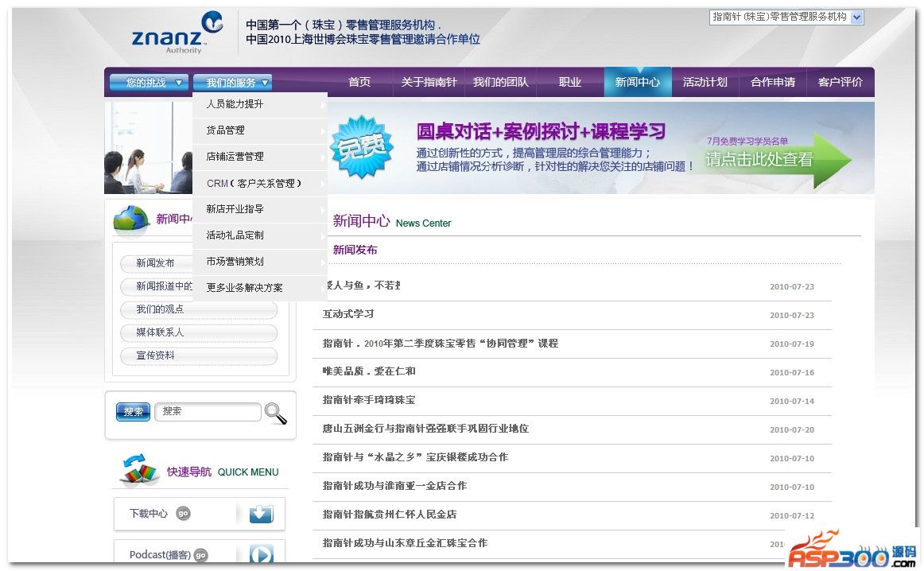This screenshot has width=924, height=571.
Task: Click the 7月免费学习学员名单 banner text
Action: (747, 142)
